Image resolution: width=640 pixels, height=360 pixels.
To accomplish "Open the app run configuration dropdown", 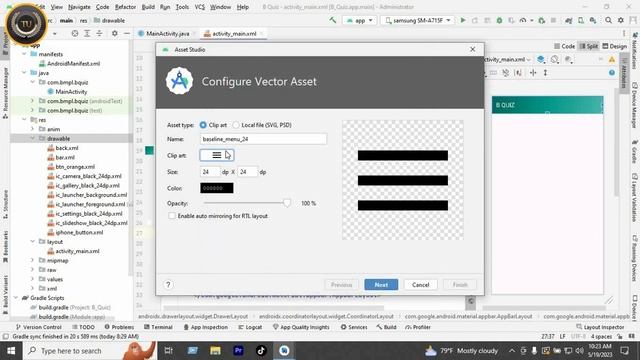I will 360,20.
